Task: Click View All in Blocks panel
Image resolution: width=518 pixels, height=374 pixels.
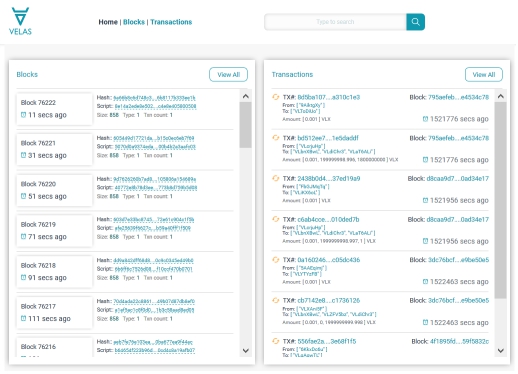Action: coord(228,75)
